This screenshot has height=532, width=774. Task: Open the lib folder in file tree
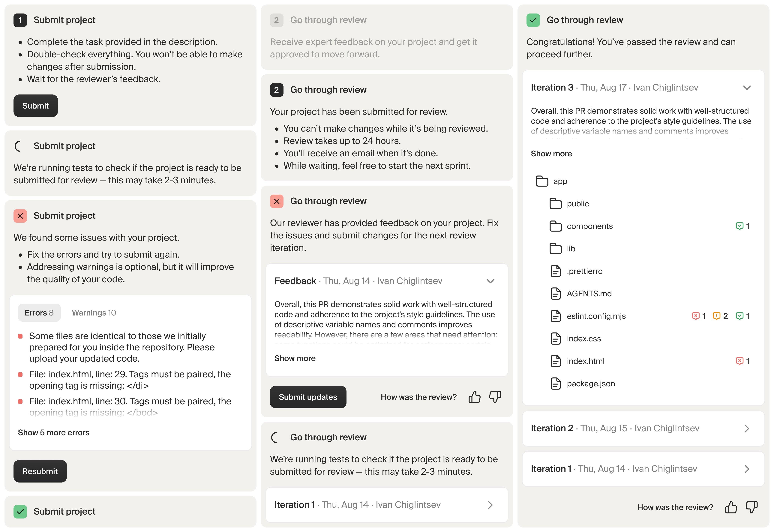(571, 249)
